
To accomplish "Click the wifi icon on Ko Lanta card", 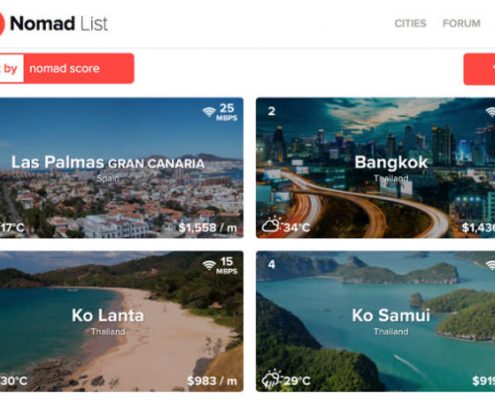I will pyautogui.click(x=209, y=265).
